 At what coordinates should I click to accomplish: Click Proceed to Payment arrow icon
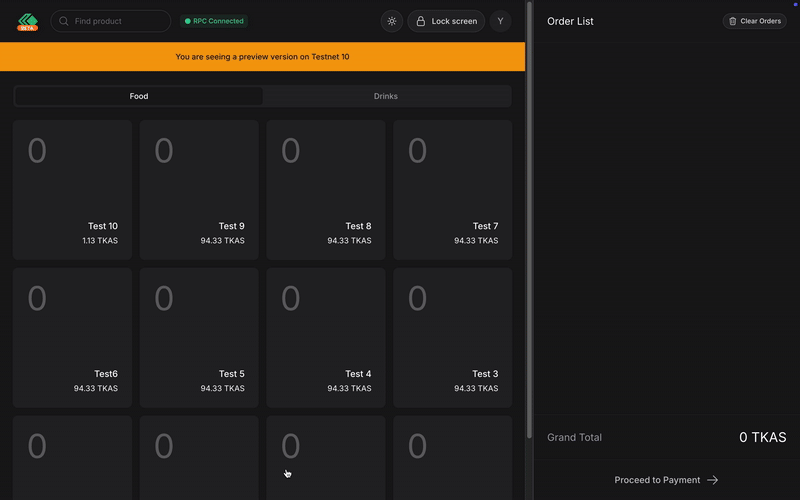click(713, 480)
